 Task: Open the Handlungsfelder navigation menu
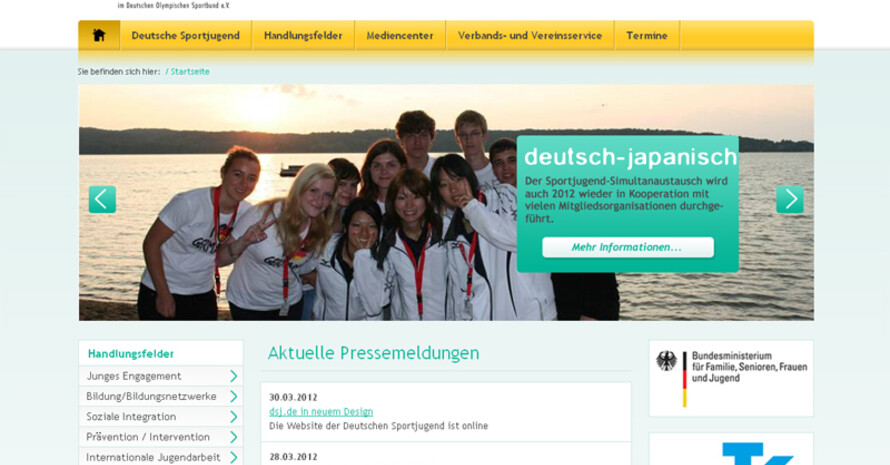click(303, 35)
